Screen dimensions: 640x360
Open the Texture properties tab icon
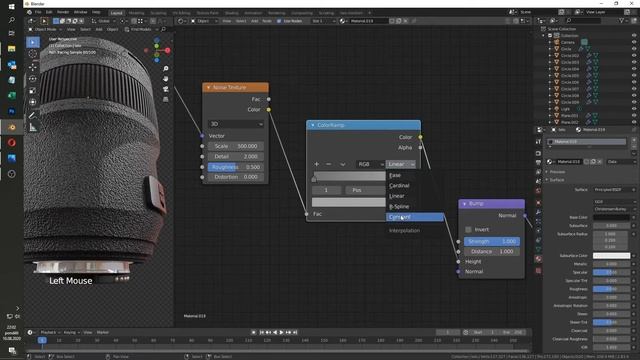pyautogui.click(x=538, y=270)
